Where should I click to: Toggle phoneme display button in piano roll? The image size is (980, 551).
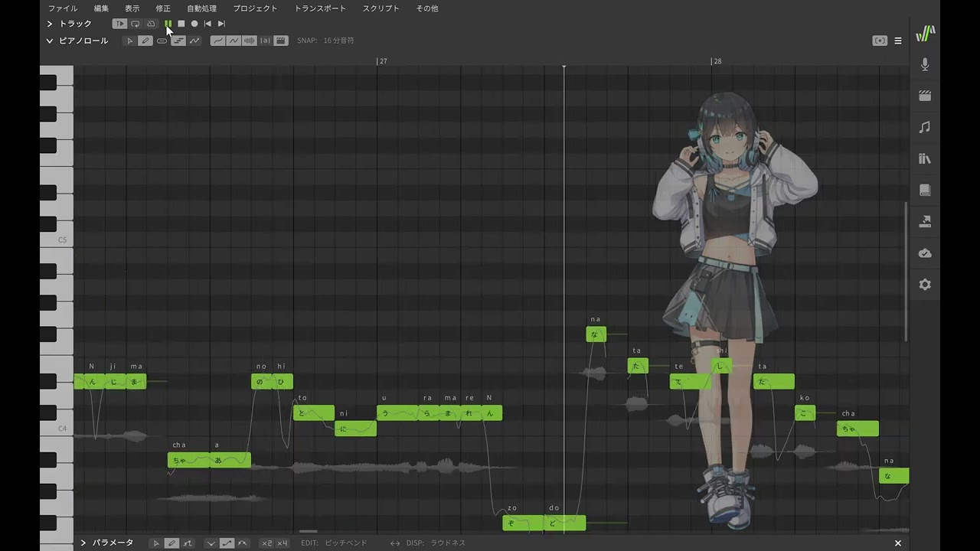(x=265, y=41)
